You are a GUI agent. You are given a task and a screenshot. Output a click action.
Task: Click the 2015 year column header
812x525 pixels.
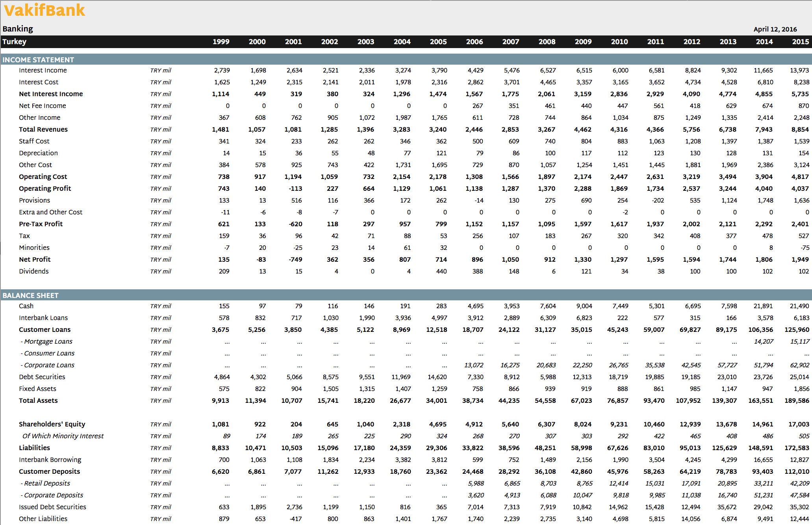point(801,41)
